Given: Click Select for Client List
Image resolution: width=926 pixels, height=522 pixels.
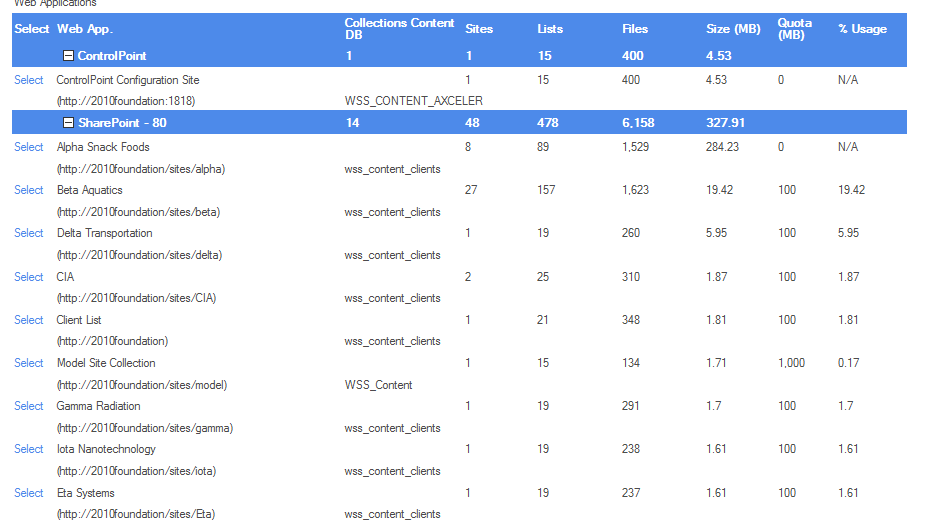Looking at the screenshot, I should (29, 320).
